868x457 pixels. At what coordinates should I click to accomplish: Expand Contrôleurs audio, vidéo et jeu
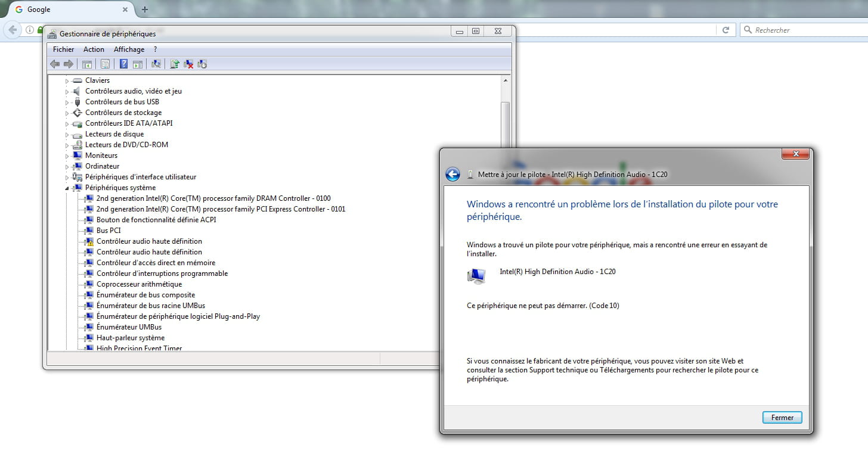pyautogui.click(x=67, y=91)
